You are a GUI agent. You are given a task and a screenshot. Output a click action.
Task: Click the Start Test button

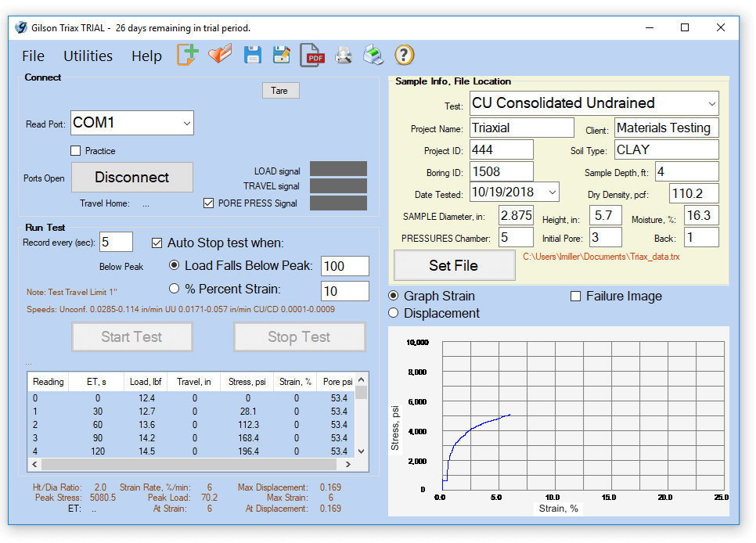pyautogui.click(x=132, y=336)
